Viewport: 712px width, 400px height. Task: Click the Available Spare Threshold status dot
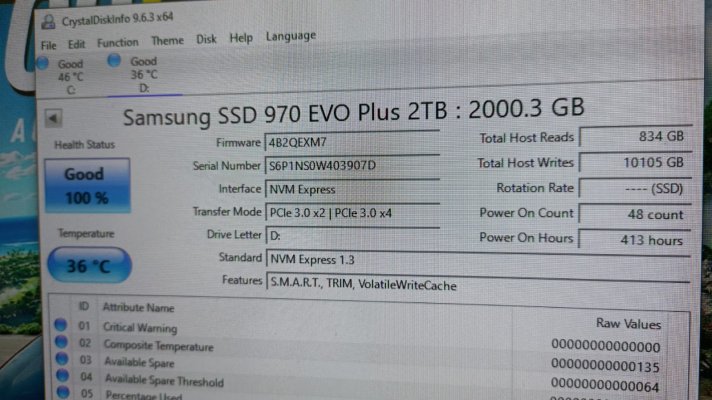point(63,375)
